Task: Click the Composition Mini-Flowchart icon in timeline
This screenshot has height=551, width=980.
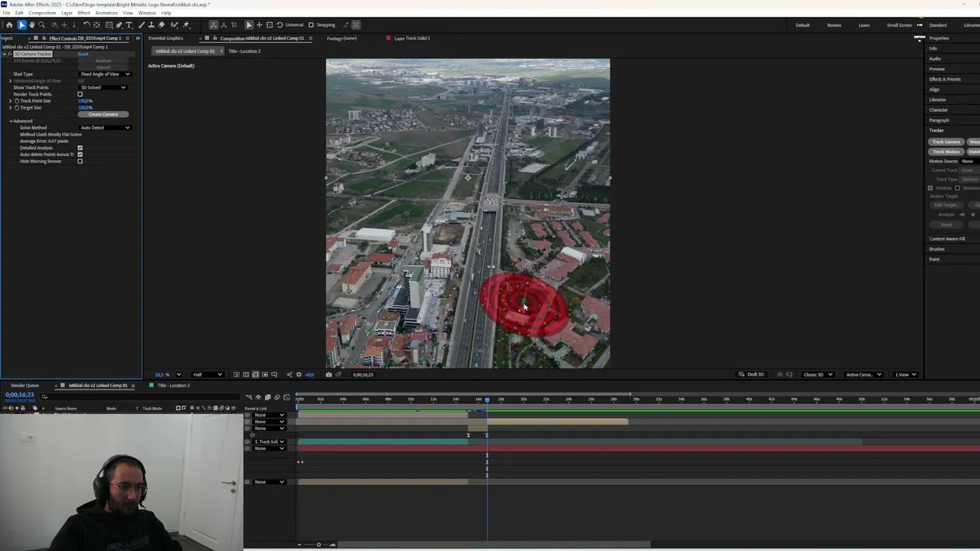Action: pyautogui.click(x=249, y=397)
